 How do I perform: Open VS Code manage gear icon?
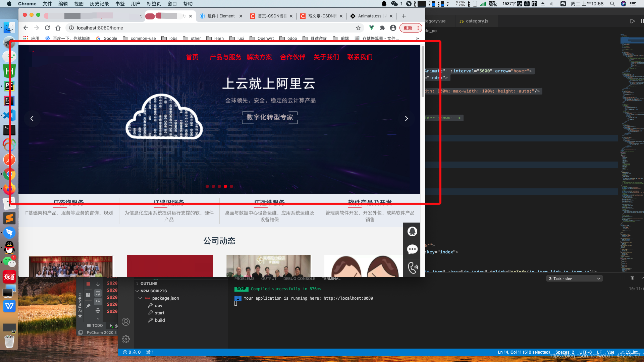[x=126, y=339]
